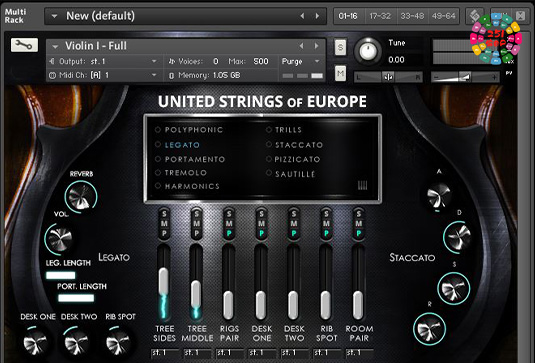Switch to instrument page 33-48

pos(412,16)
